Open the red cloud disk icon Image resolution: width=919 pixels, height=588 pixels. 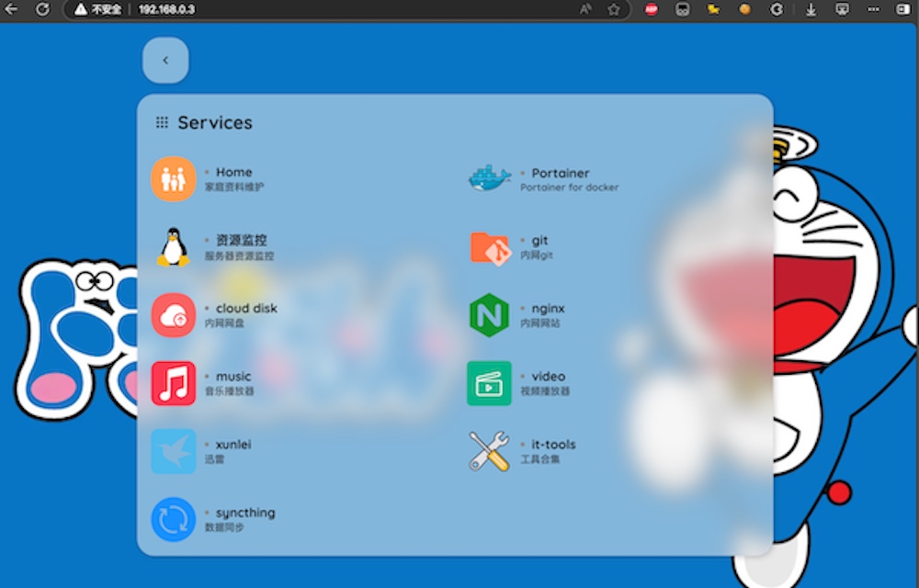click(x=173, y=315)
